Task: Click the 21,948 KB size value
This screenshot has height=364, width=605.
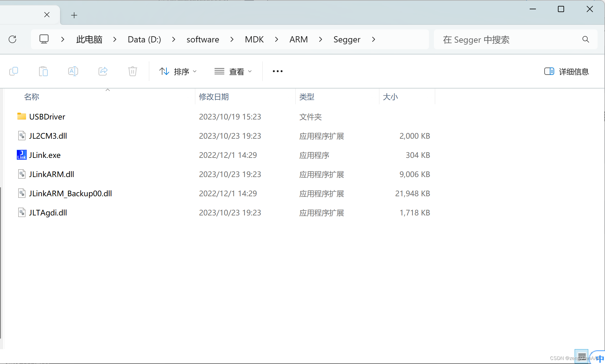Action: point(413,193)
